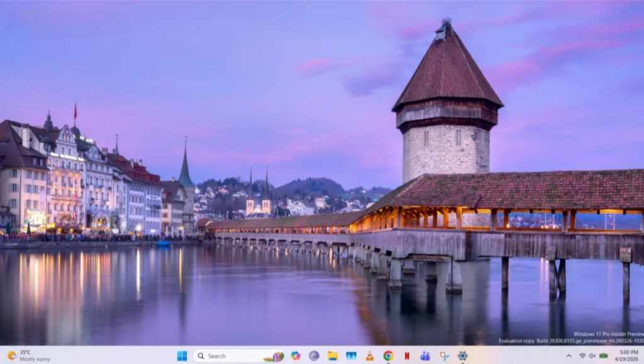Screen dimensions: 644x364
Task: Click the books illustration in Search box
Action: point(274,356)
